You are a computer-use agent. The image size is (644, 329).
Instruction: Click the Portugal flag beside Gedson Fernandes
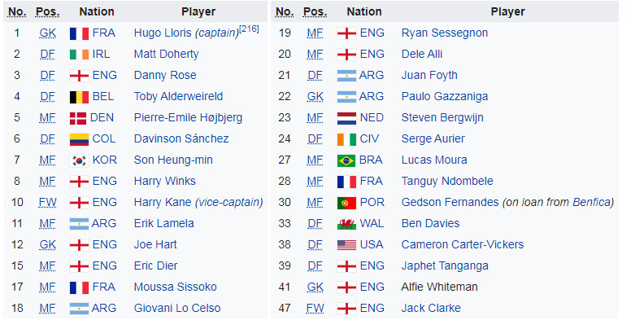click(346, 203)
